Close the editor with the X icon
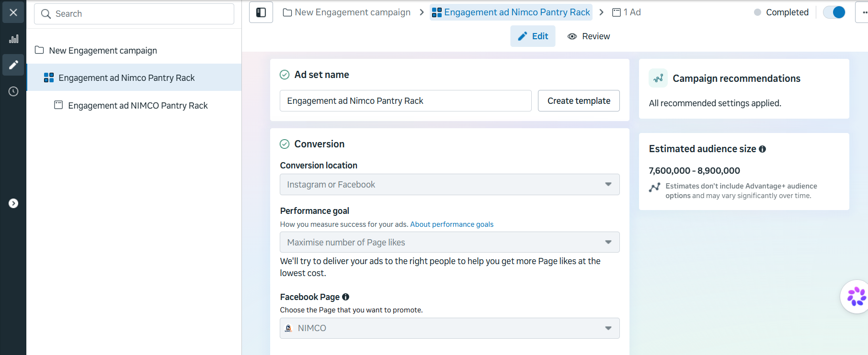This screenshot has height=355, width=868. coord(13,12)
